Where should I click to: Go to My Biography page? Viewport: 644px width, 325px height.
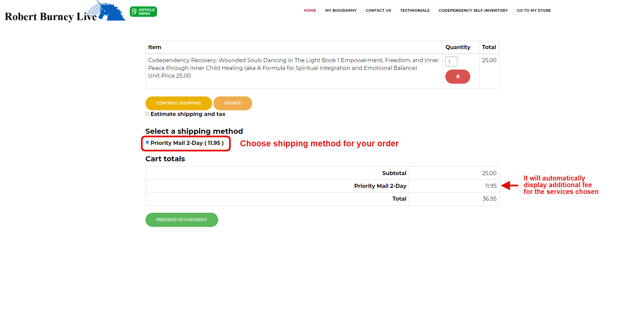[x=341, y=10]
